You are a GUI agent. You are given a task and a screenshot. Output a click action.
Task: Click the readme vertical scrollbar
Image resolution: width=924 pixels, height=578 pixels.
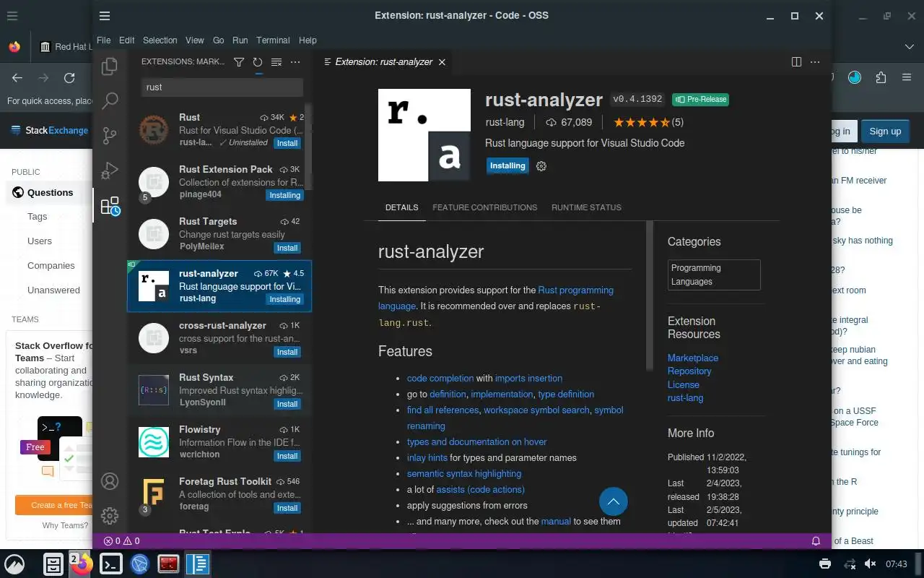(x=650, y=296)
